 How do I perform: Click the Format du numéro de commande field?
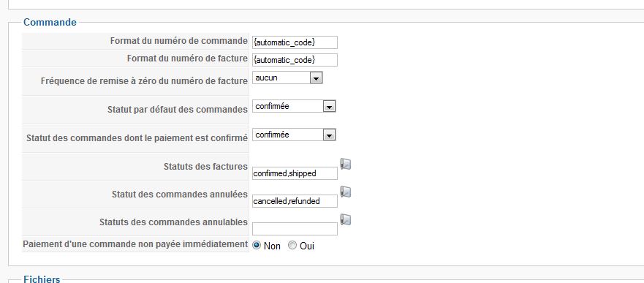tap(295, 42)
